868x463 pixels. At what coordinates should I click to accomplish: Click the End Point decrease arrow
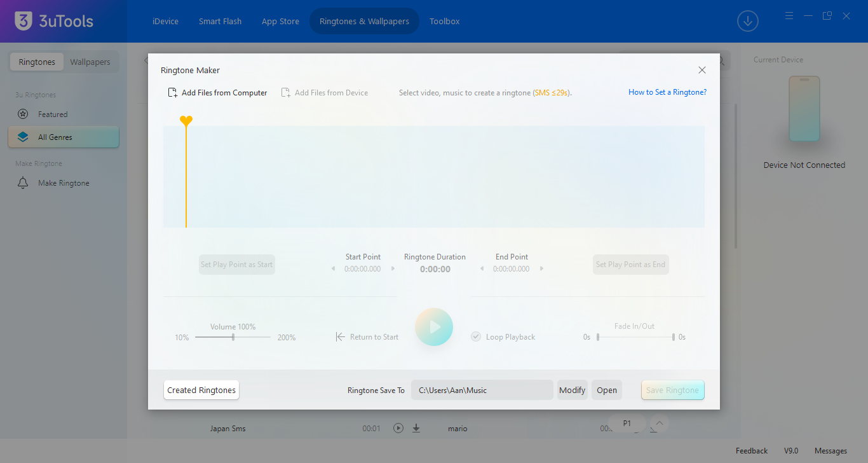pos(482,269)
